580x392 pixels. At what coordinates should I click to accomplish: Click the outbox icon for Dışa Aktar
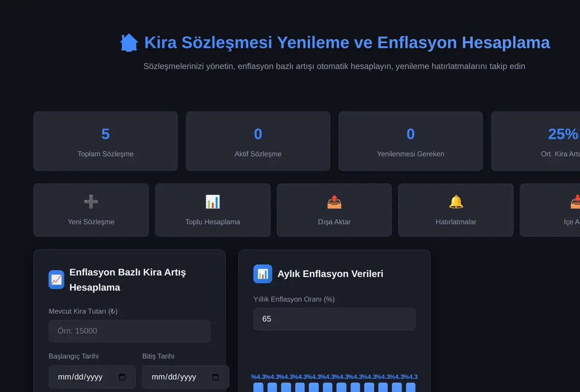coord(334,202)
